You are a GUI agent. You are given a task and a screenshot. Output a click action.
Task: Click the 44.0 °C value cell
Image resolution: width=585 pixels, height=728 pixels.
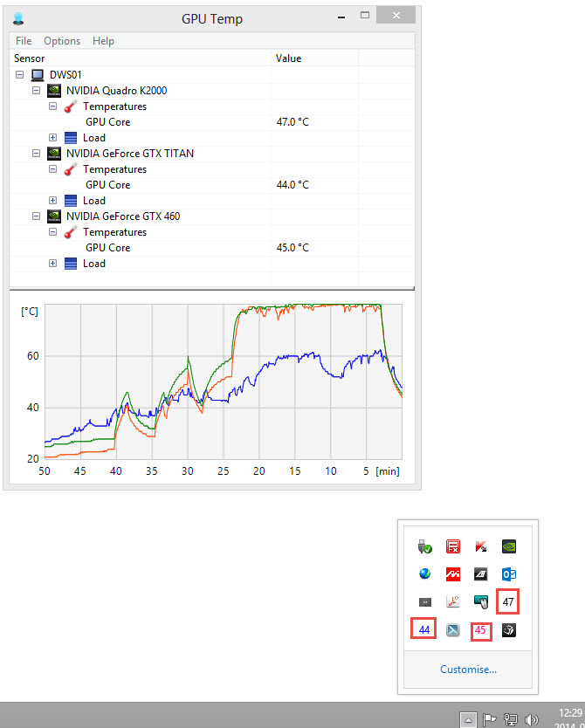[292, 185]
